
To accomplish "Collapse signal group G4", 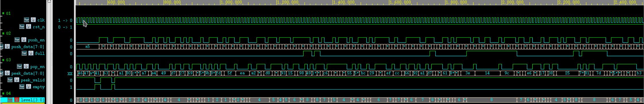I will click(3, 93).
